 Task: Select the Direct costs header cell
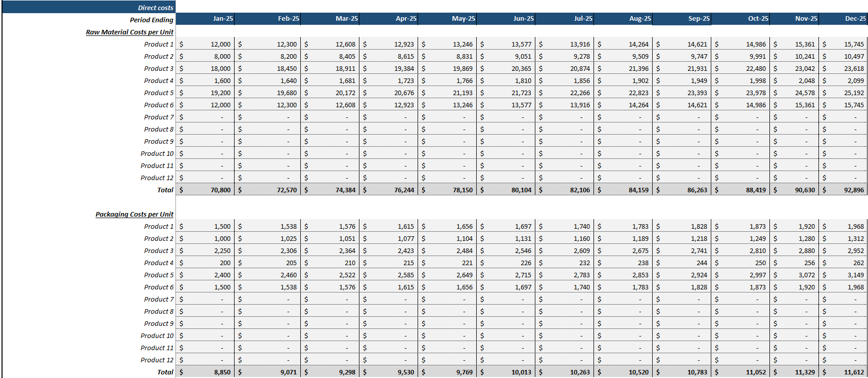[x=89, y=8]
